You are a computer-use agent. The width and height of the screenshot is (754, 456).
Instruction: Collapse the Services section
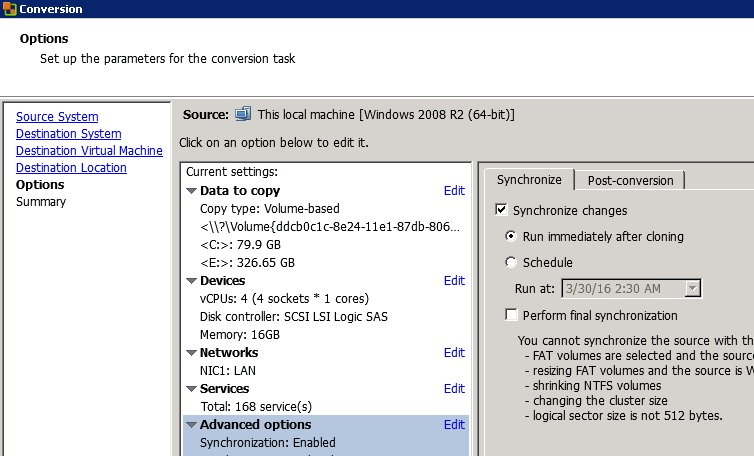192,389
